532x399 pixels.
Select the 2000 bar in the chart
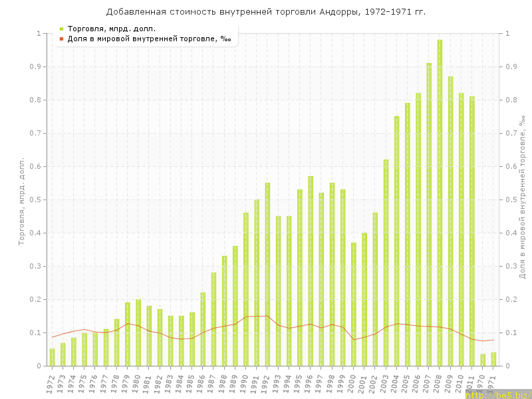(x=354, y=304)
